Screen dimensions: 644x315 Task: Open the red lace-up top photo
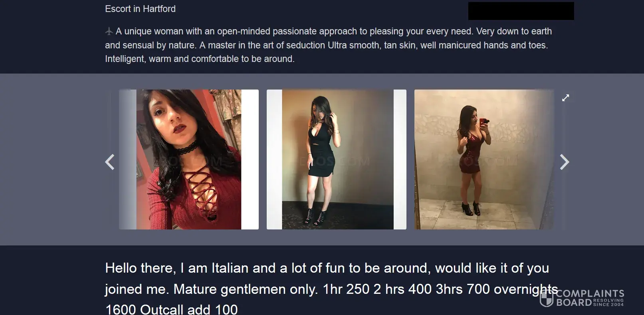pos(189,159)
